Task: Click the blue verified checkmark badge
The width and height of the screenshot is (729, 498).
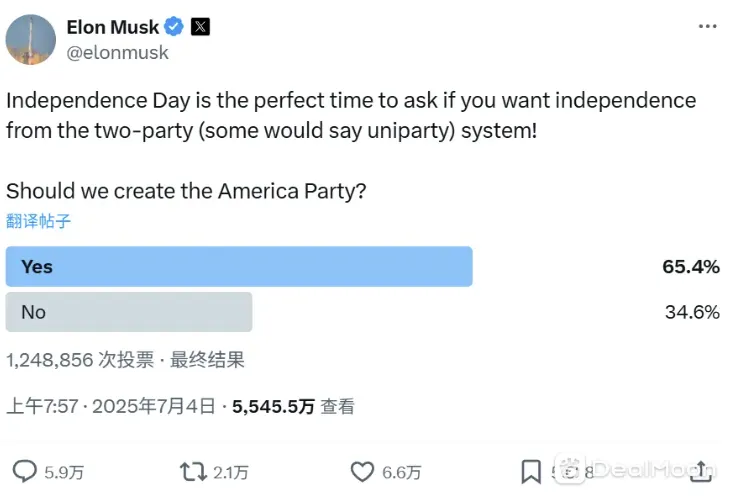Action: [x=173, y=27]
